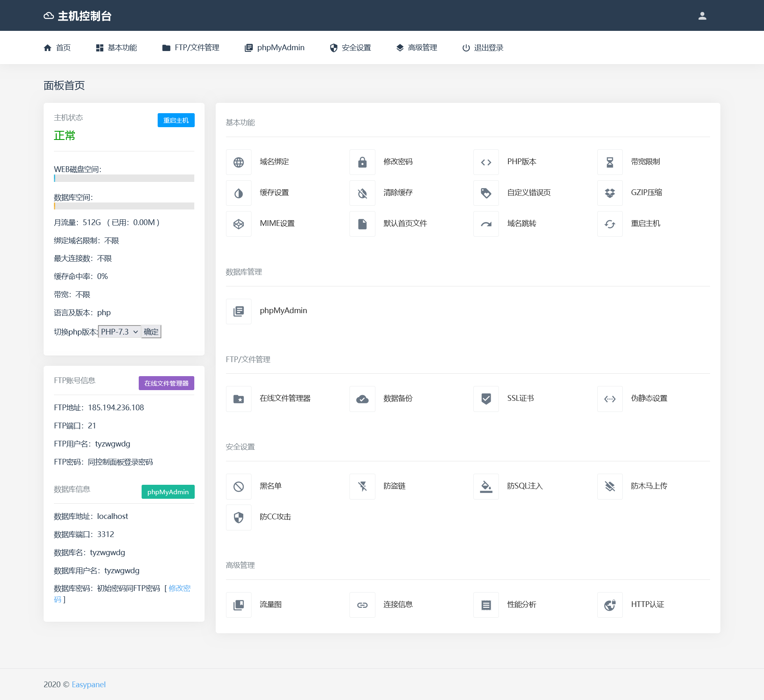Image resolution: width=764 pixels, height=700 pixels.
Task: Click the 数据库端口 3312 text
Action: pos(84,534)
